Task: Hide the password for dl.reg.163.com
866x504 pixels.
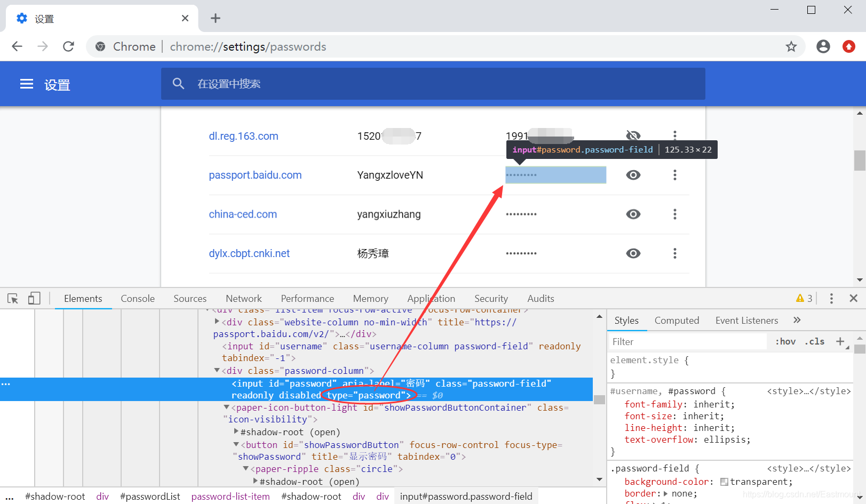Action: tap(633, 135)
